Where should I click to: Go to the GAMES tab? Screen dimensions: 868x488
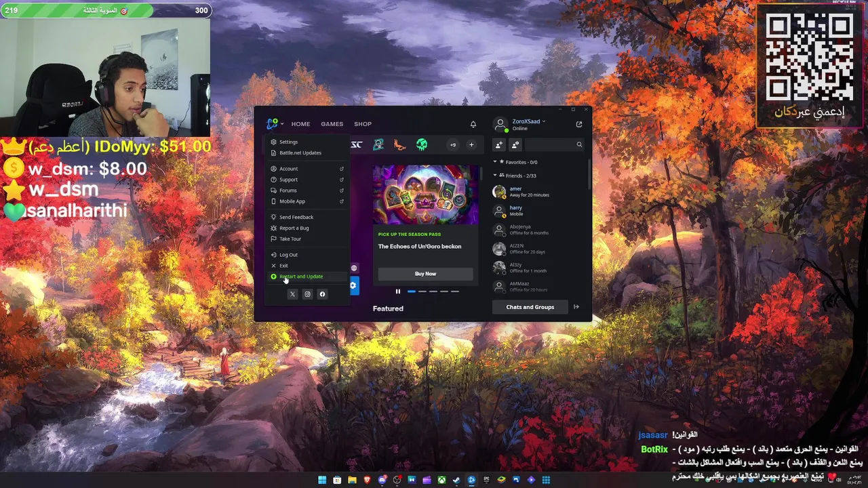(x=332, y=124)
